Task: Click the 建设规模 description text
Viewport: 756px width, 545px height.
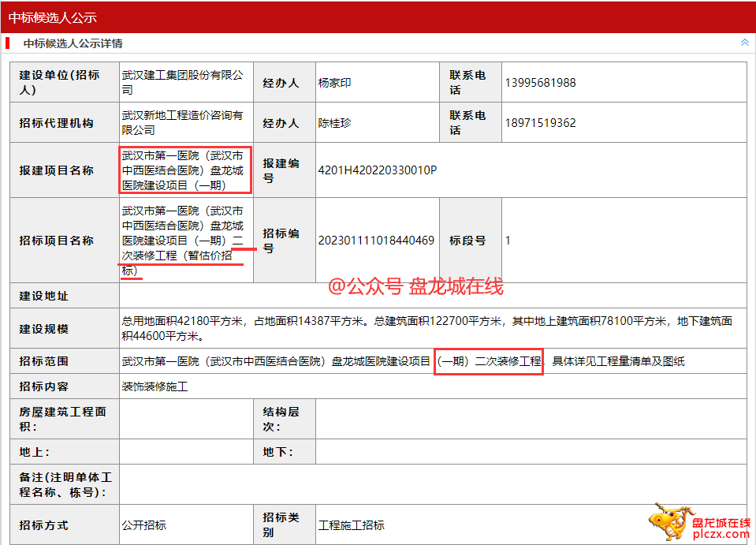Action: (426, 328)
